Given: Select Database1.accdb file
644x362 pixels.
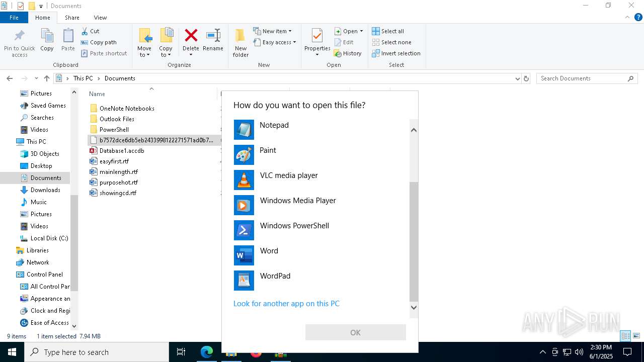Looking at the screenshot, I should (x=122, y=151).
